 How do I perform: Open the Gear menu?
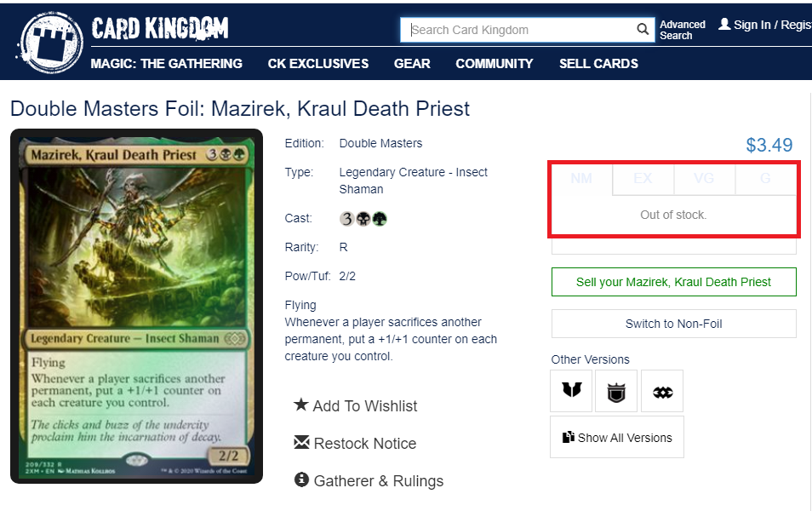(412, 64)
